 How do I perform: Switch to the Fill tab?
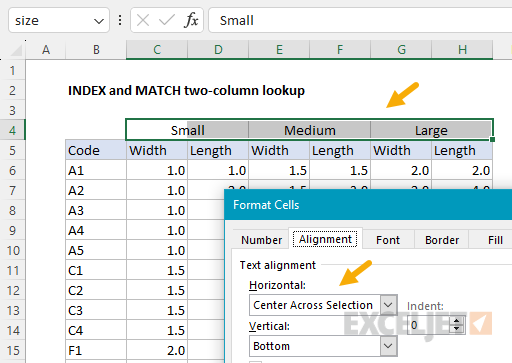(495, 240)
